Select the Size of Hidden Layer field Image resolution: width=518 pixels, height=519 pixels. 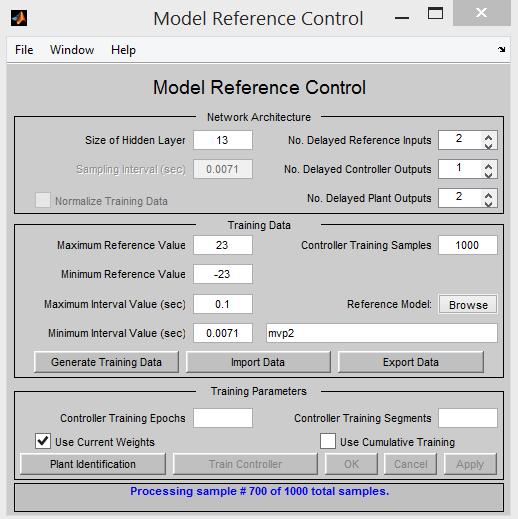223,140
